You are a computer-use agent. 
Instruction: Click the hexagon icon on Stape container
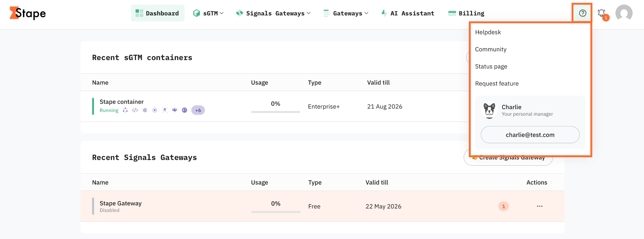(x=155, y=110)
